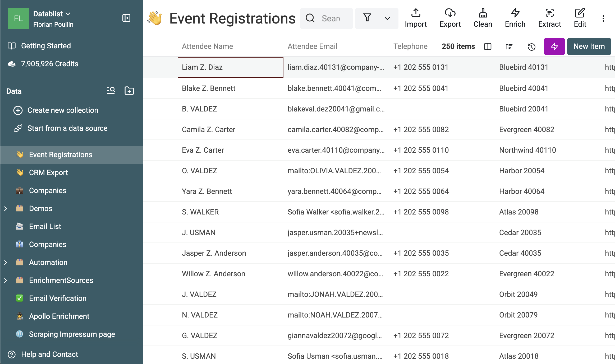
Task: Select the Orbit 20079 cell
Action: click(x=548, y=315)
